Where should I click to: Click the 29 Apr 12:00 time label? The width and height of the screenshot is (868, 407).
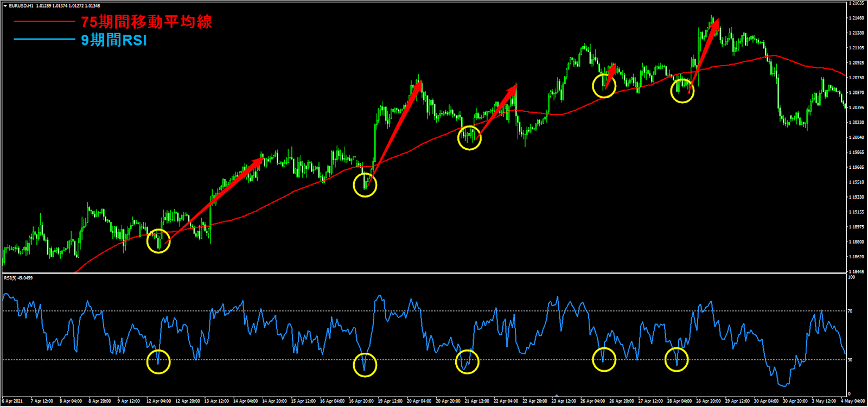click(x=737, y=401)
